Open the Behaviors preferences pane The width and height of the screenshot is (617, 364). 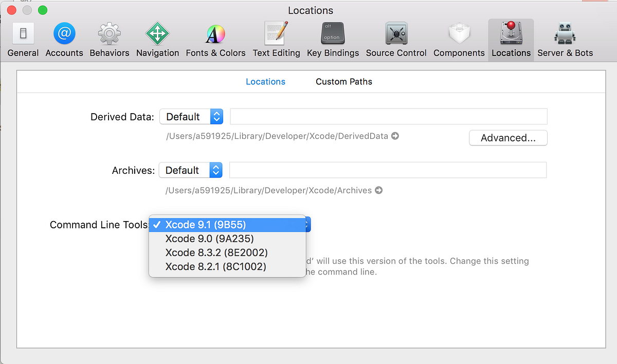(109, 39)
